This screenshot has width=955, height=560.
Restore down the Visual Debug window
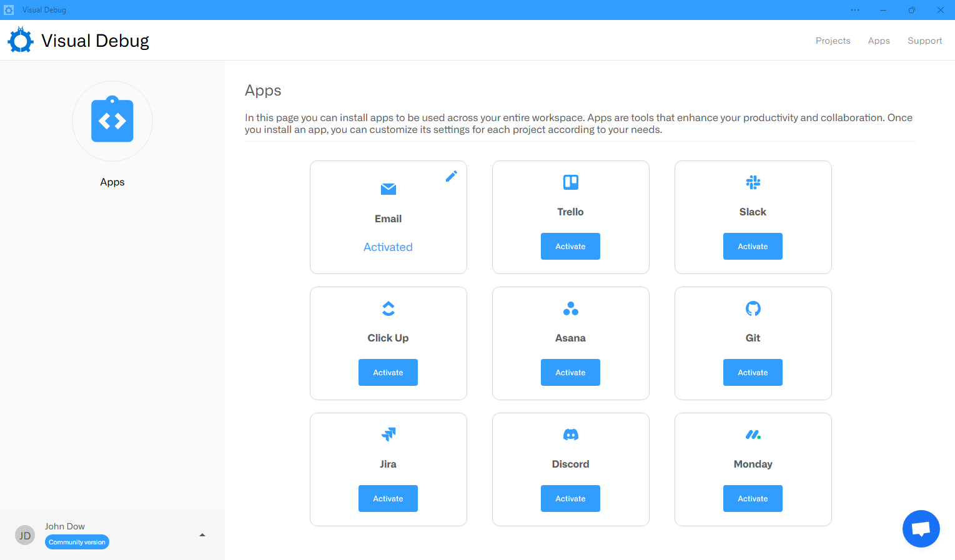point(912,10)
